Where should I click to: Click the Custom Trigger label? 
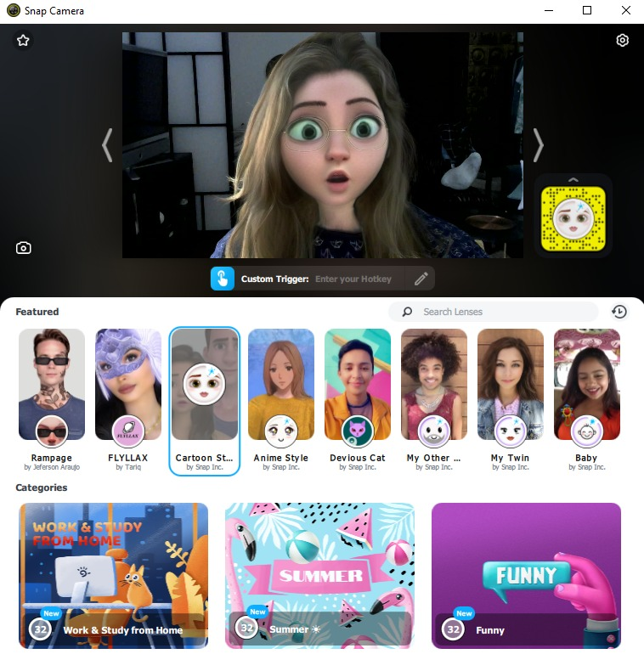coord(275,279)
